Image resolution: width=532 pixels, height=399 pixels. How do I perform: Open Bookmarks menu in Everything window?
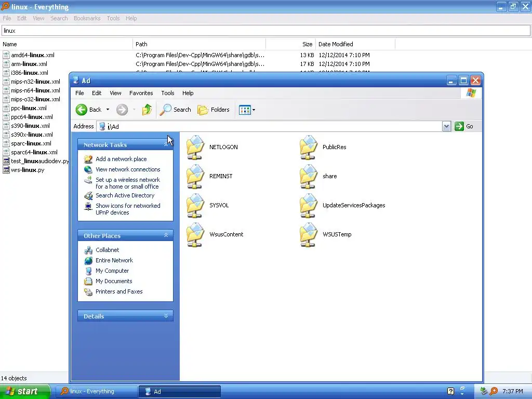87,18
